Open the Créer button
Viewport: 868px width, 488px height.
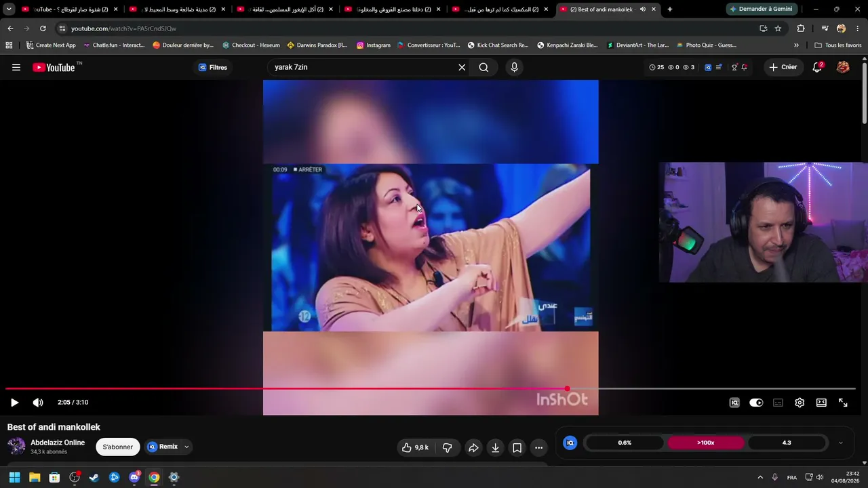[x=783, y=67]
